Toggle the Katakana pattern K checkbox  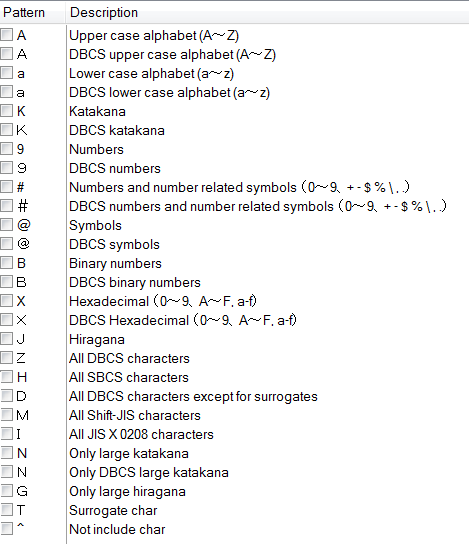[x=6, y=111]
